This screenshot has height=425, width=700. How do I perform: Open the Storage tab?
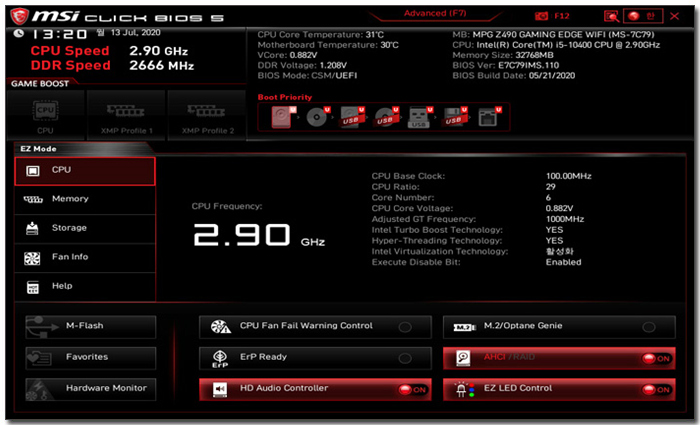point(85,229)
